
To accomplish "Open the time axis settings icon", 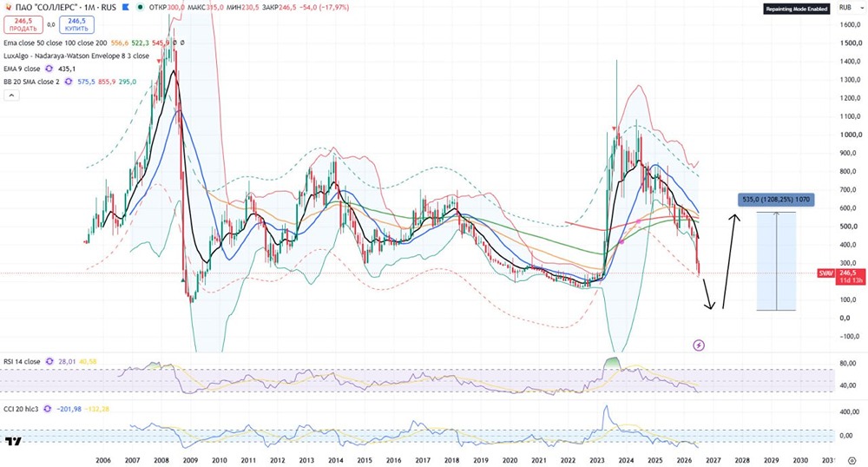I will [852, 460].
